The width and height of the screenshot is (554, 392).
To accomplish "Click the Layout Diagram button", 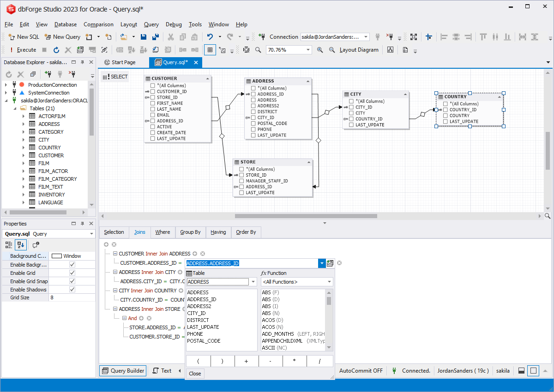I will click(359, 49).
